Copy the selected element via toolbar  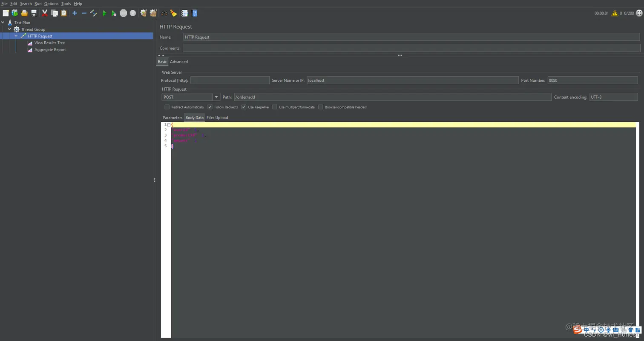click(55, 13)
